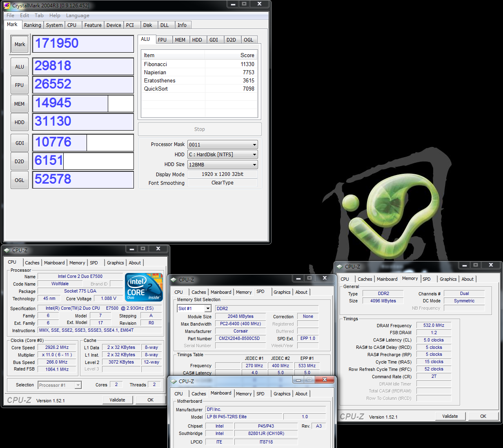Click the Mark benchmark button

tap(20, 44)
